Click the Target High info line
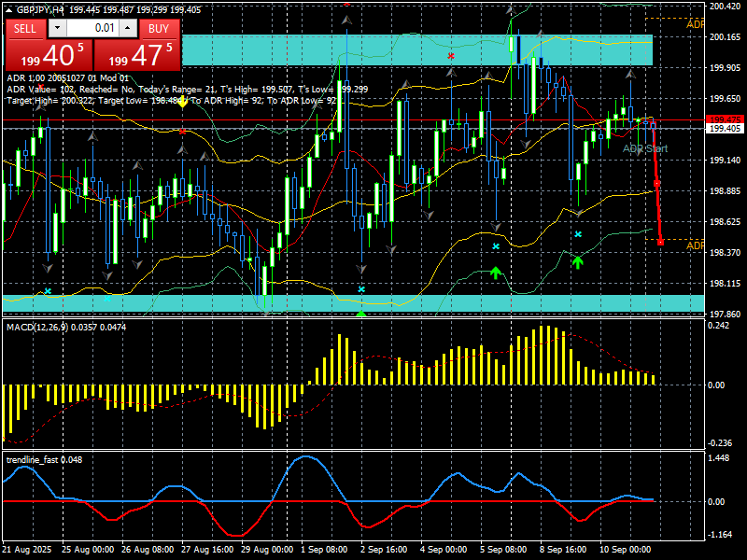Image resolution: width=747 pixels, height=560 pixels. coord(172,101)
